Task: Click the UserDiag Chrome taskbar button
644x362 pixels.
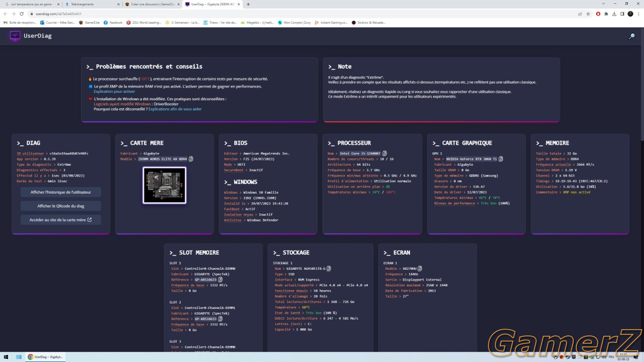Action: 45,357
